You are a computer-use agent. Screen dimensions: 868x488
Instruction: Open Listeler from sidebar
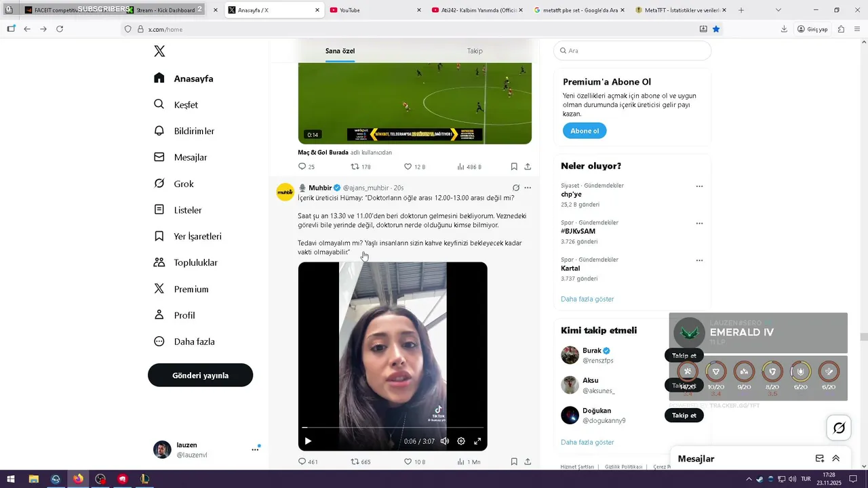(x=178, y=210)
